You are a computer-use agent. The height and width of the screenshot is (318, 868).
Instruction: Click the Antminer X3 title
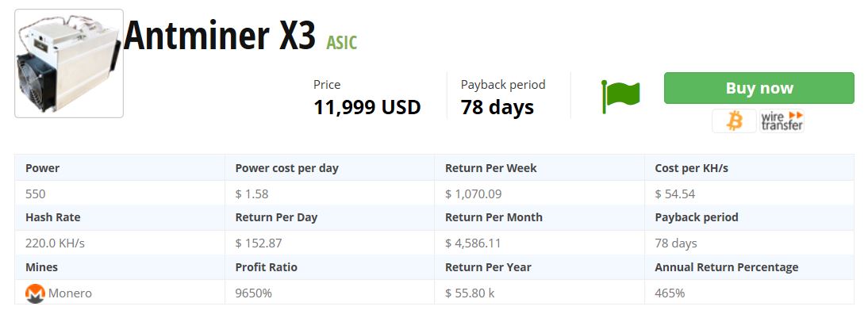point(221,35)
